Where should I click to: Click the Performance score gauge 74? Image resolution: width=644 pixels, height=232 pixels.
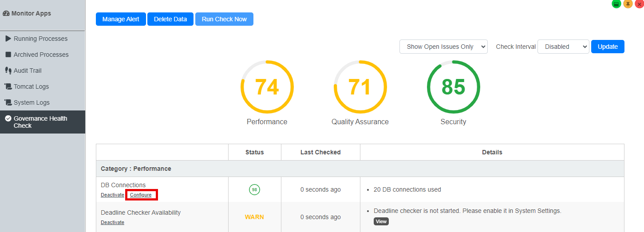[267, 87]
